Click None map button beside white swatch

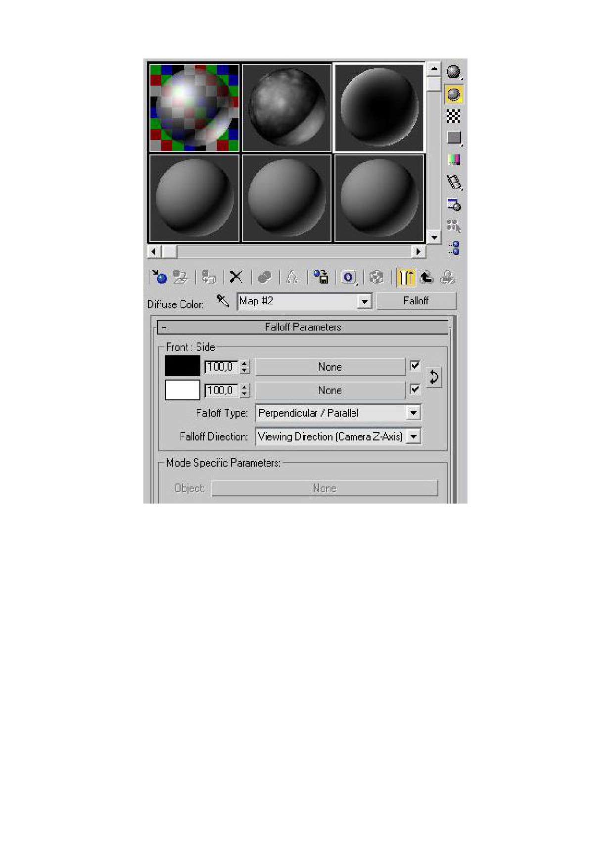coord(330,390)
